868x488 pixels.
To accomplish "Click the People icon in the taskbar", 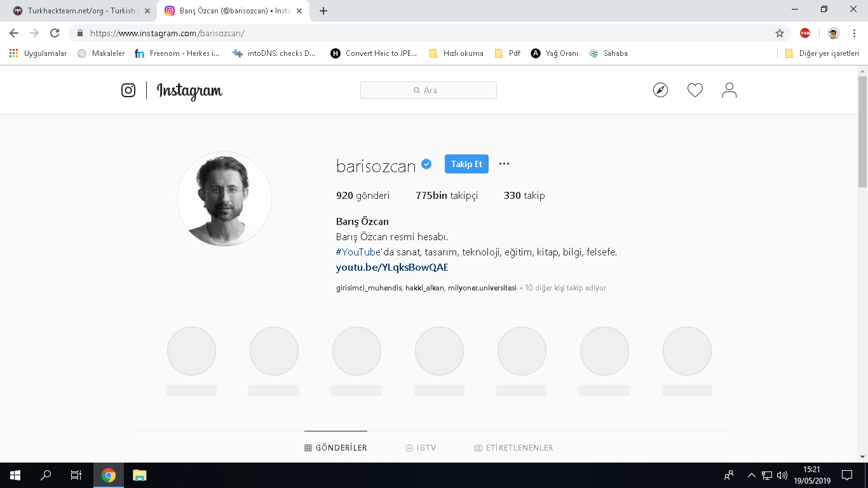I will tap(729, 475).
